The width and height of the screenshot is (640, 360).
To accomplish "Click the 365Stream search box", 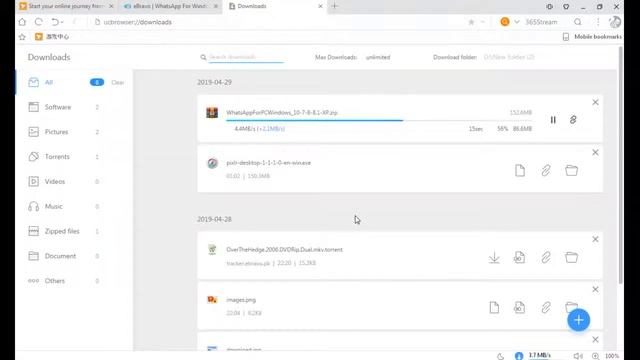I will 541,22.
